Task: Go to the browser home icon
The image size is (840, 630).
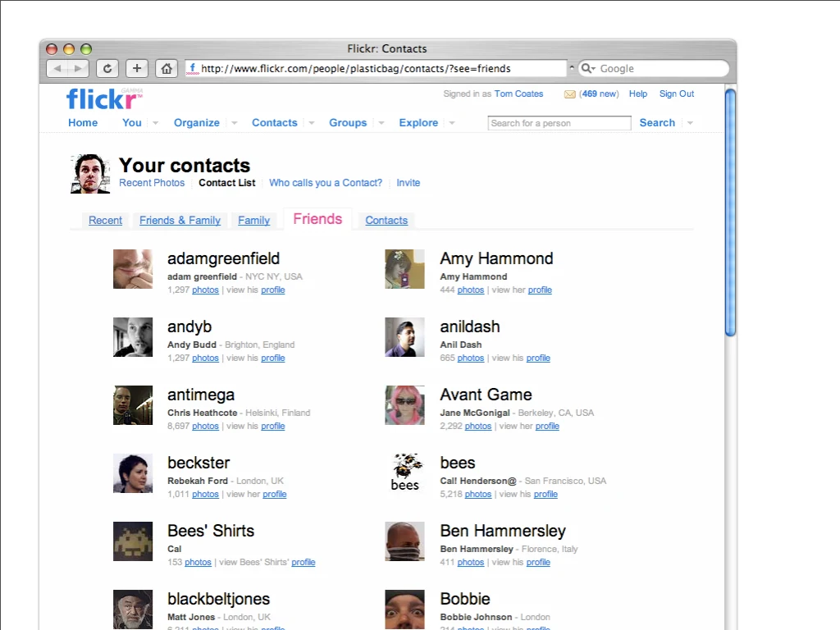Action: tap(167, 69)
